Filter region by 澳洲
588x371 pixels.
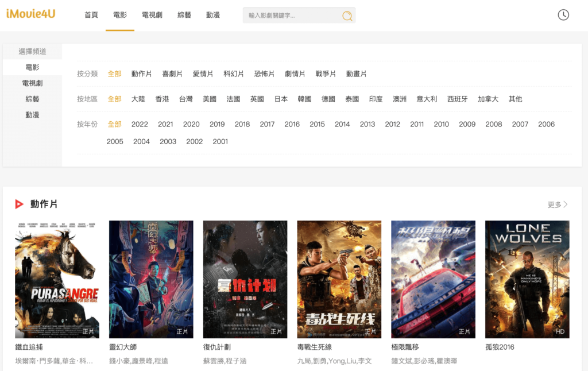400,99
